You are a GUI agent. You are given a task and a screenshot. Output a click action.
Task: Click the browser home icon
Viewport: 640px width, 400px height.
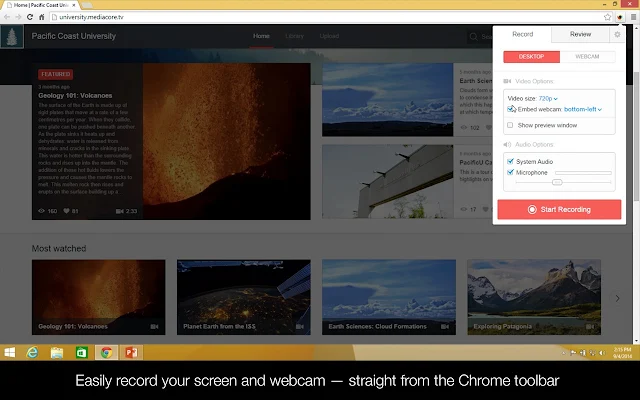click(42, 17)
